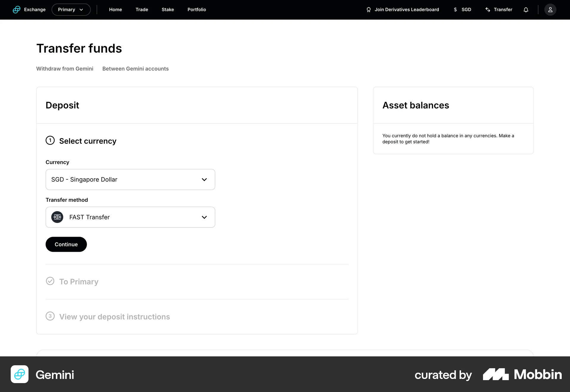Click the Join Derivatives Leaderboard lightbulb icon

(x=368, y=10)
